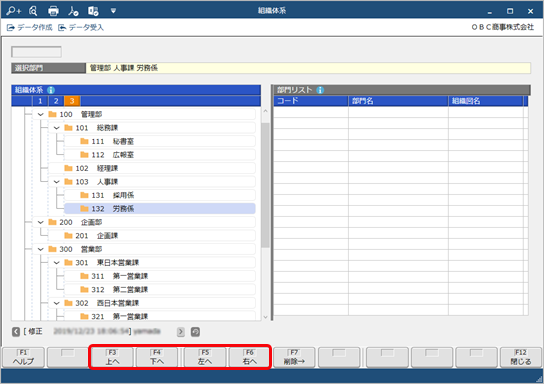The image size is (544, 384).
Task: Collapse the 101 総務課 node
Action: 57,128
